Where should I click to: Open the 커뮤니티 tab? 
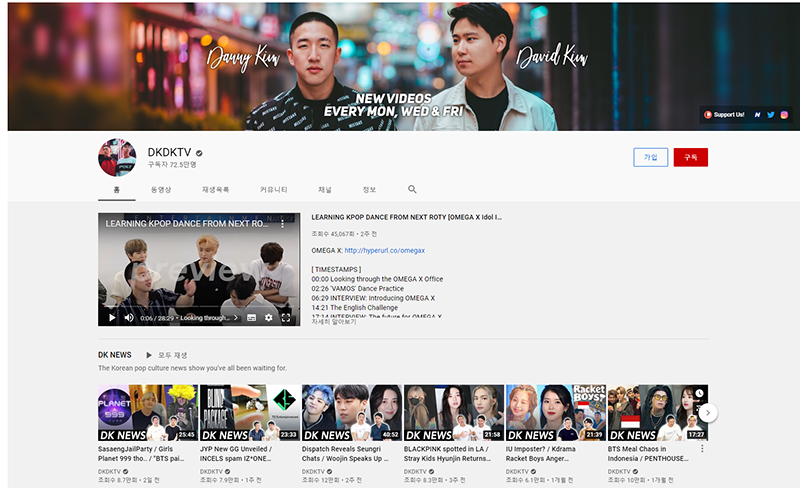click(273, 190)
